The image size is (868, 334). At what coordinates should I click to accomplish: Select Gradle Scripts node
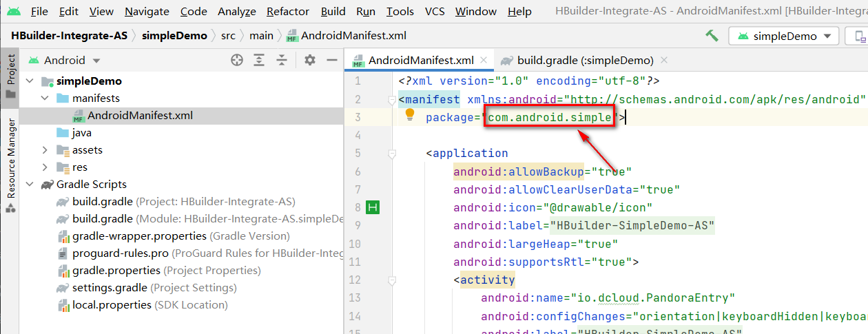click(91, 185)
